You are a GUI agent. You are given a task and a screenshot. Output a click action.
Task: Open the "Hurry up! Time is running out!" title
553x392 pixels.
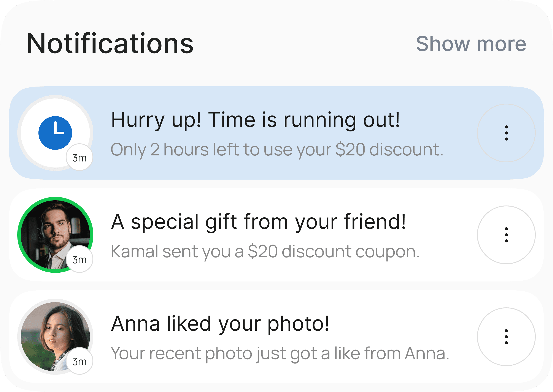click(x=255, y=120)
